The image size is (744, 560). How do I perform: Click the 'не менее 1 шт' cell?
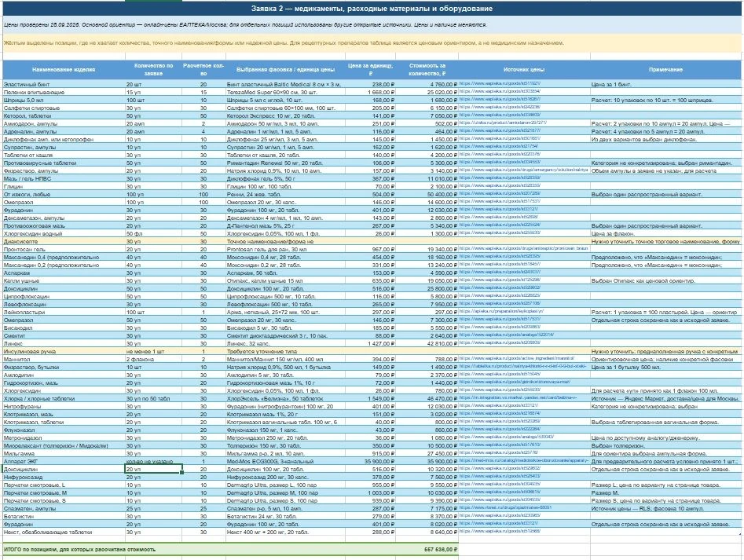click(153, 351)
